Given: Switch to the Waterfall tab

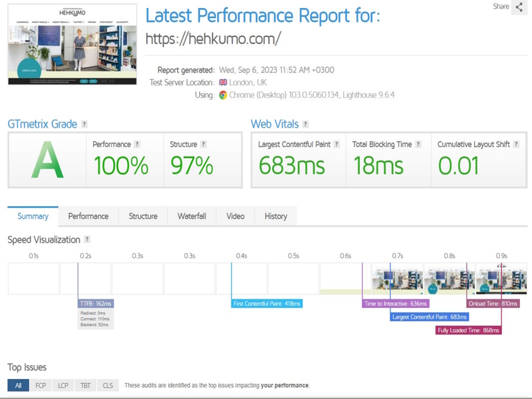Looking at the screenshot, I should [x=192, y=216].
